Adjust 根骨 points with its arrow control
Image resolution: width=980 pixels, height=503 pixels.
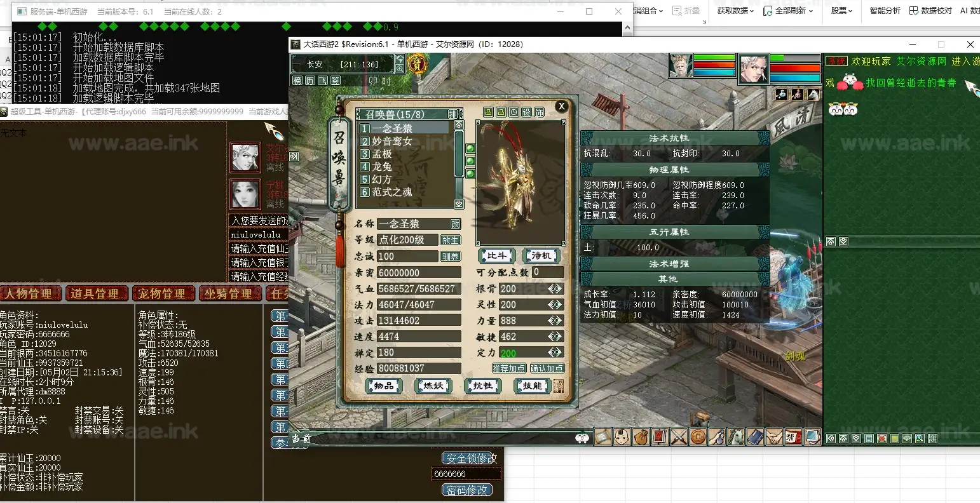click(x=555, y=288)
